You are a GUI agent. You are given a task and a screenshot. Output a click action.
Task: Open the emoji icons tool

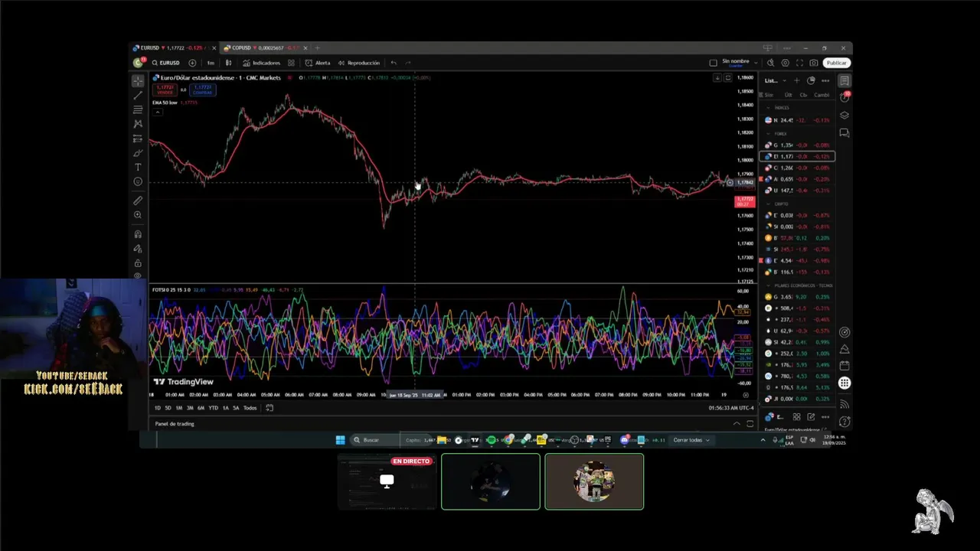(138, 181)
